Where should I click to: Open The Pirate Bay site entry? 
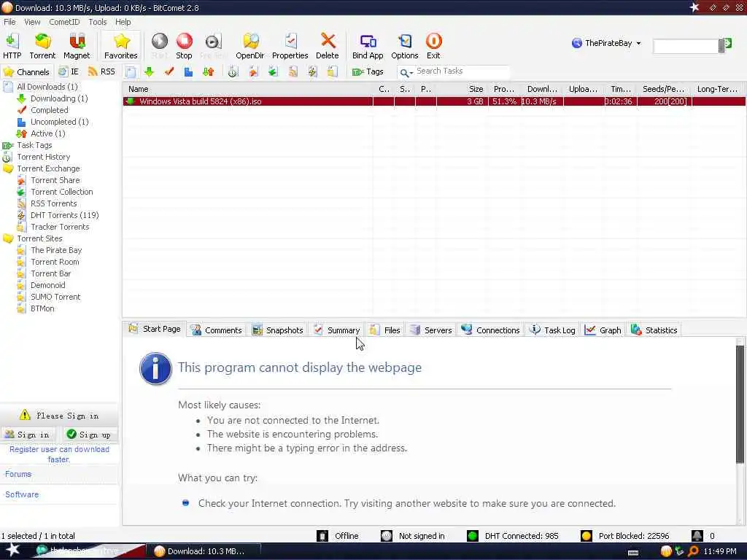(56, 250)
